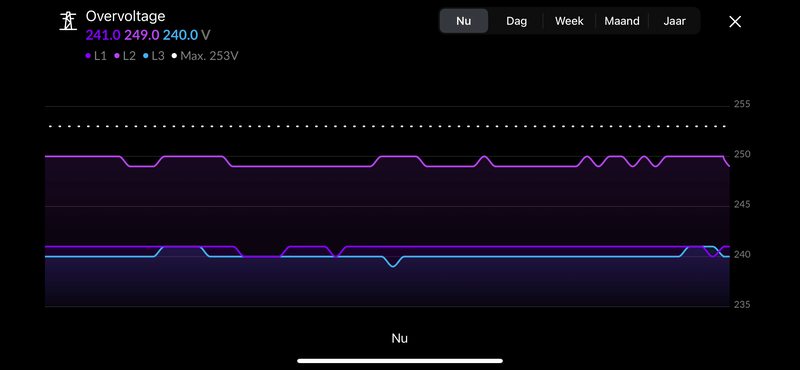Click the 245 axis label
Viewport: 800px width, 370px height.
click(x=742, y=205)
